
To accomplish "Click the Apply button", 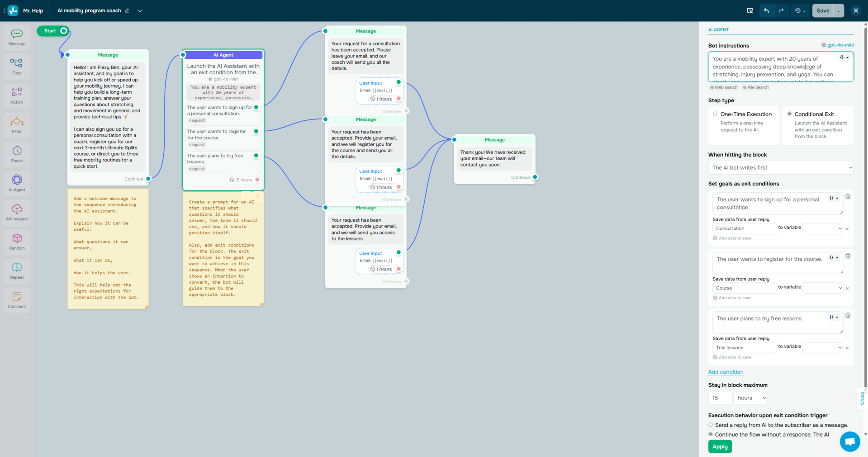I will coord(720,447).
